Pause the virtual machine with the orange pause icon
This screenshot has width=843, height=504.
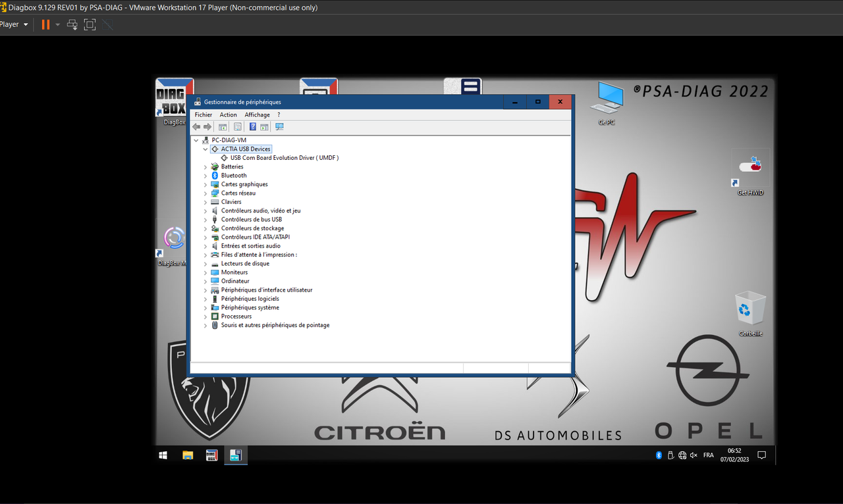click(x=45, y=24)
